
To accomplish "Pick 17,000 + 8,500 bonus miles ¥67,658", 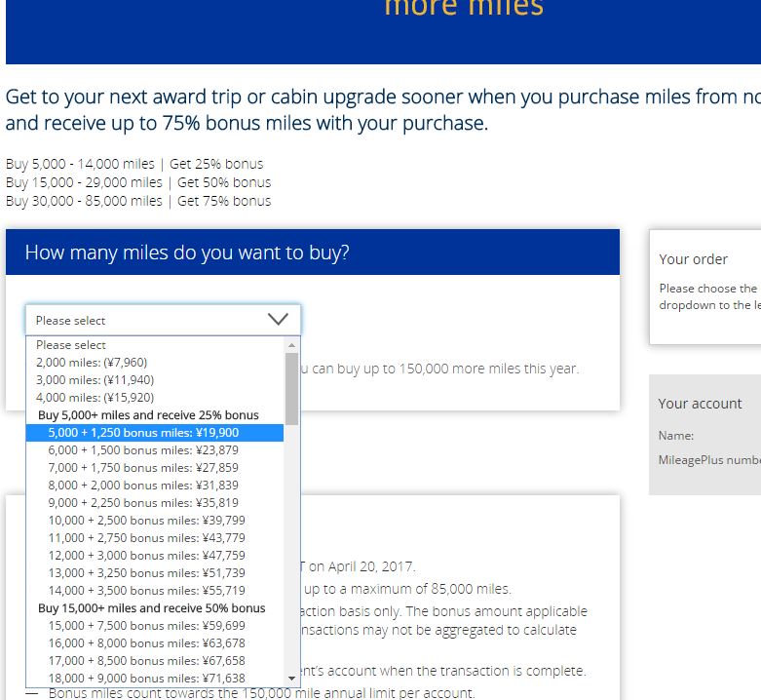I will tap(155, 661).
